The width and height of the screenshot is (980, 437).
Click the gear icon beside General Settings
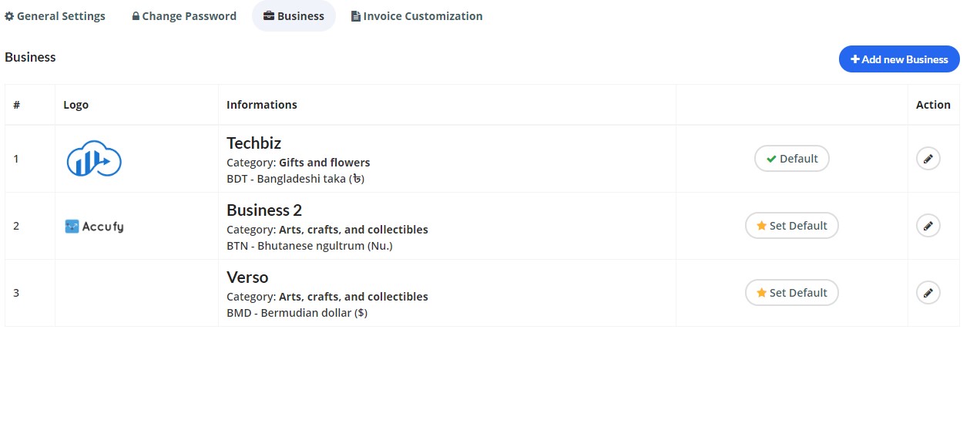9,16
